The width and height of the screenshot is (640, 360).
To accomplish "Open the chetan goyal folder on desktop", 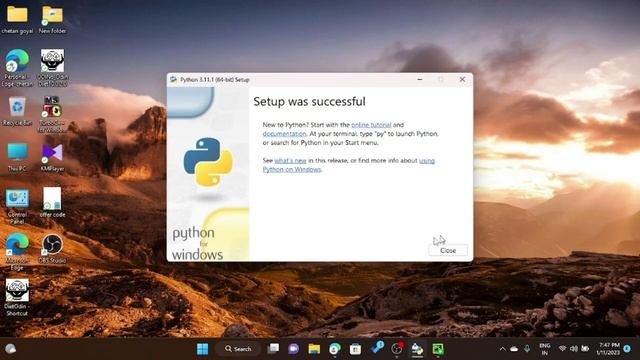I will tap(17, 19).
